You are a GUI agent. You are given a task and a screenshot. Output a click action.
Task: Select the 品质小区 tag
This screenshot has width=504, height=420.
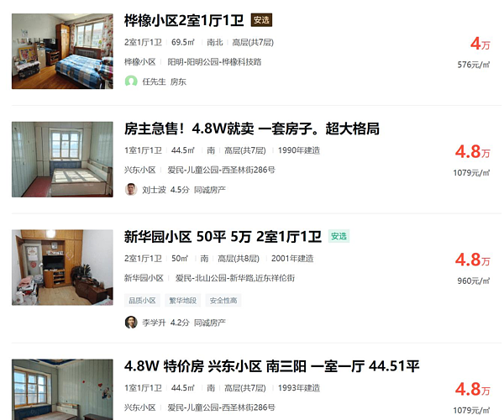143,301
